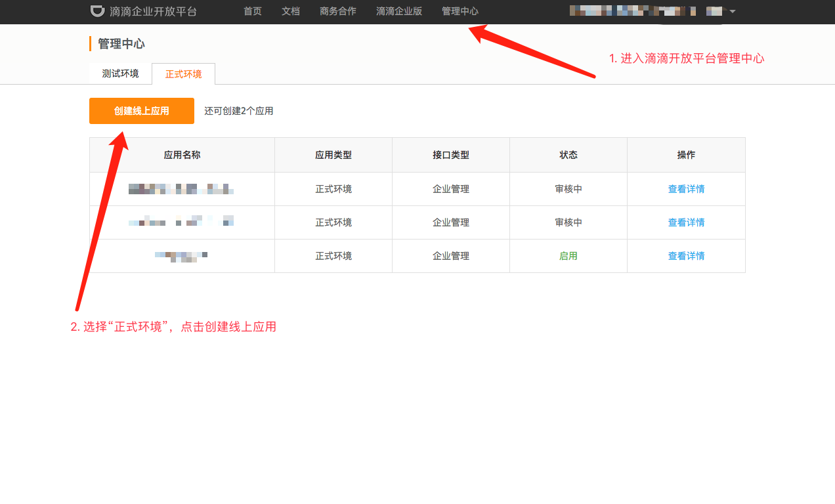The image size is (835, 504).
Task: Expand the user account dropdown arrow
Action: click(x=732, y=11)
